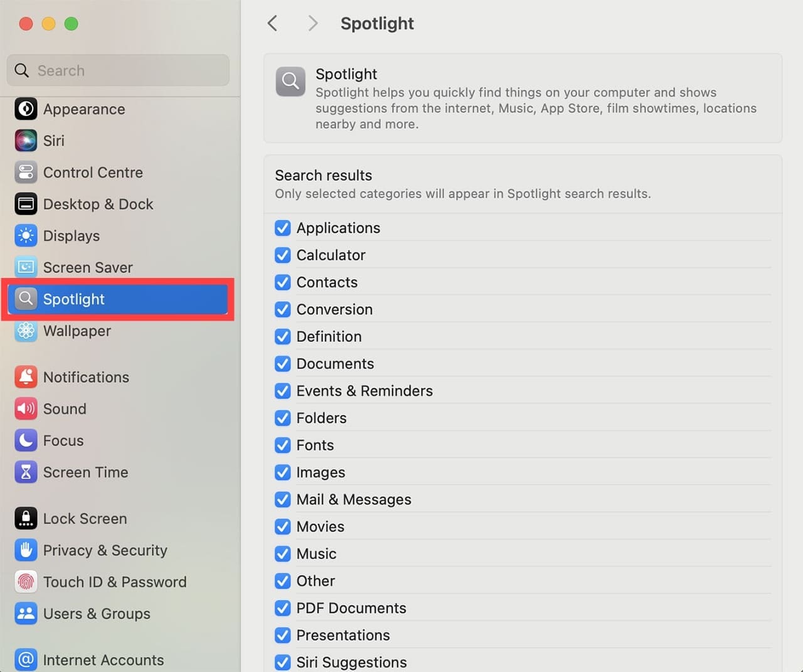Click the Focus label
Viewport: 803px width, 672px height.
(x=63, y=440)
